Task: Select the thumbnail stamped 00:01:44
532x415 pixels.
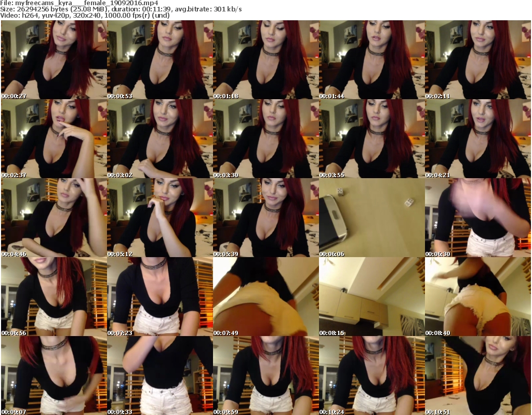Action: pos(372,60)
